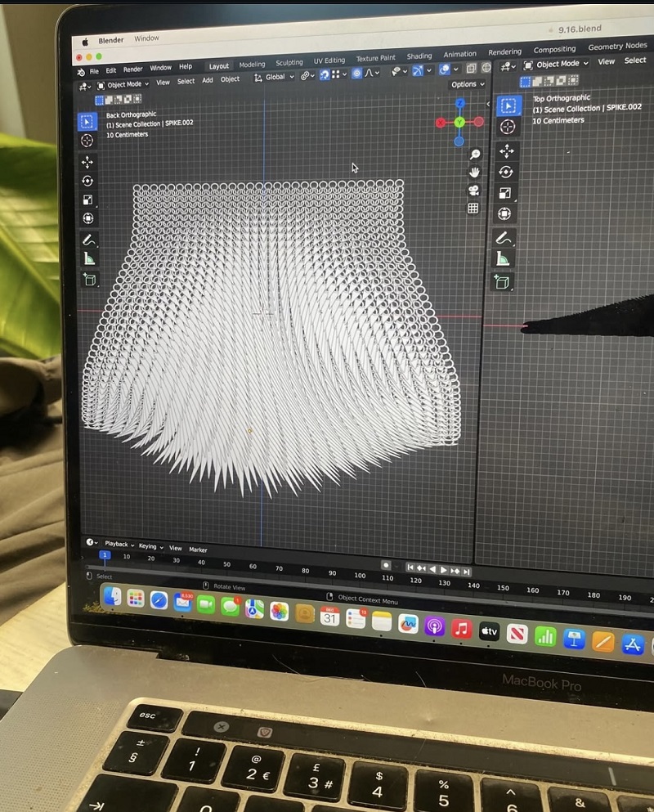Select the Annotate tool in Top Orthographic viewport
The image size is (654, 812).
click(x=504, y=238)
